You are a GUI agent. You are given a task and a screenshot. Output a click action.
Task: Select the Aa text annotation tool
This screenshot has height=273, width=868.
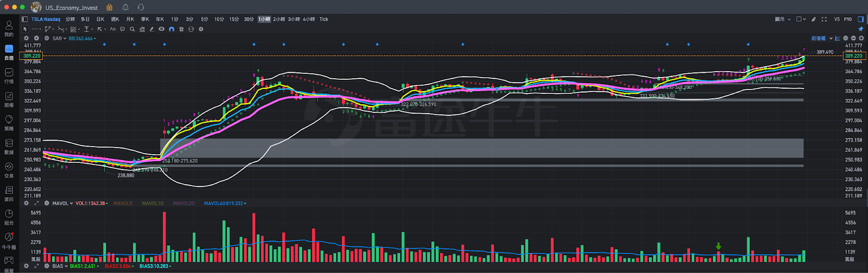coord(112,29)
